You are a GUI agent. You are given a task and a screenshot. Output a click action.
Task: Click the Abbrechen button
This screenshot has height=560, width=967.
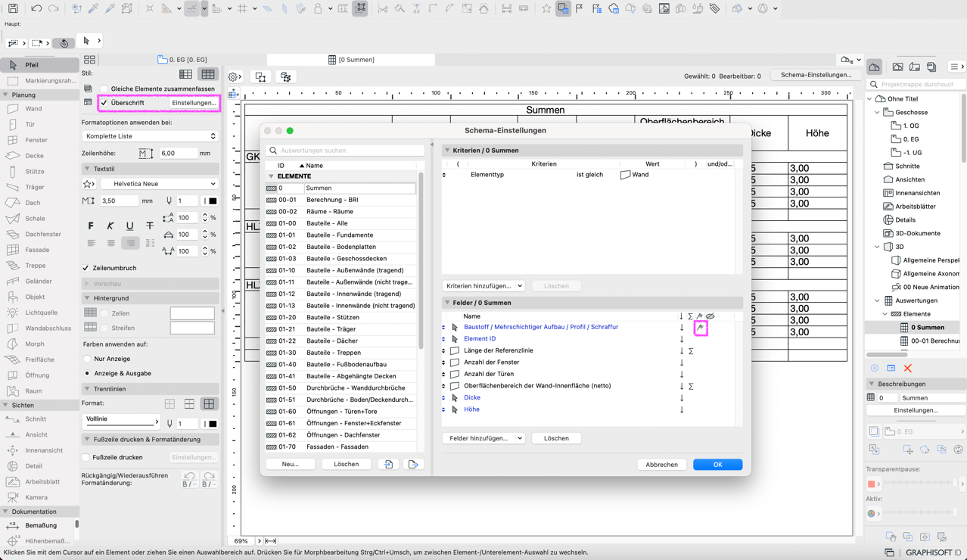point(661,465)
